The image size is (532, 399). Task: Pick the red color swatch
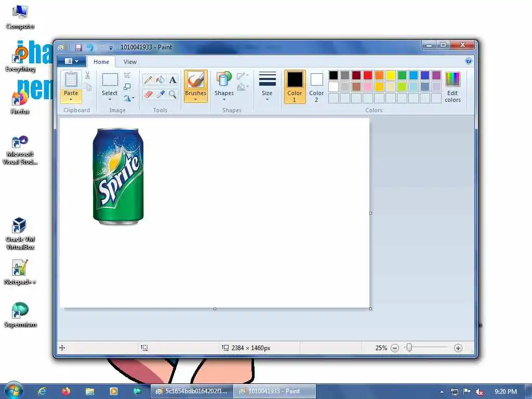tap(368, 75)
